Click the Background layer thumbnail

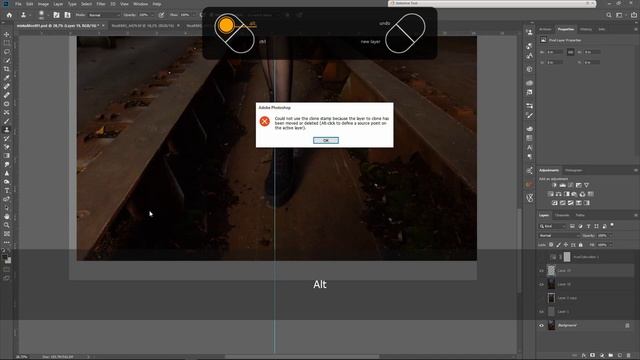[x=551, y=325]
